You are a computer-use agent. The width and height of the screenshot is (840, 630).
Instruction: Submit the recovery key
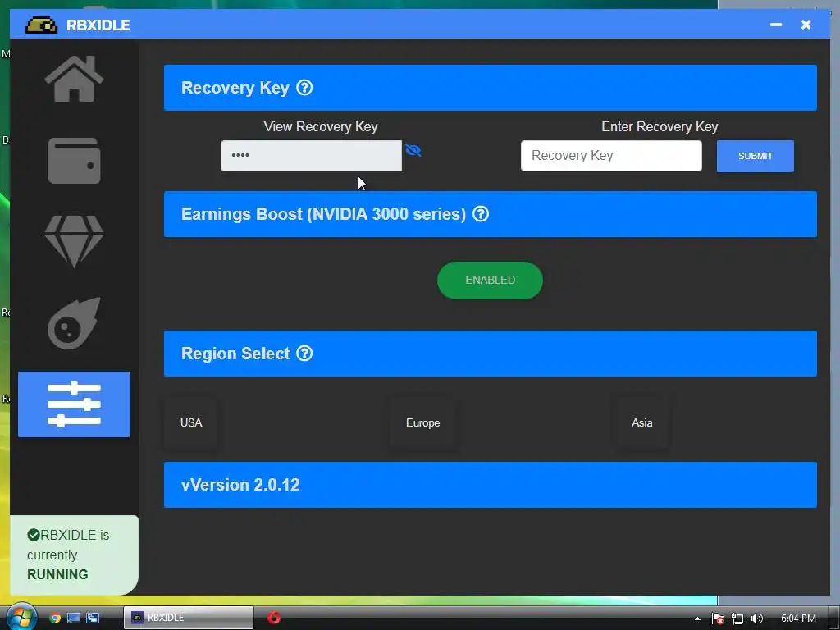(756, 156)
